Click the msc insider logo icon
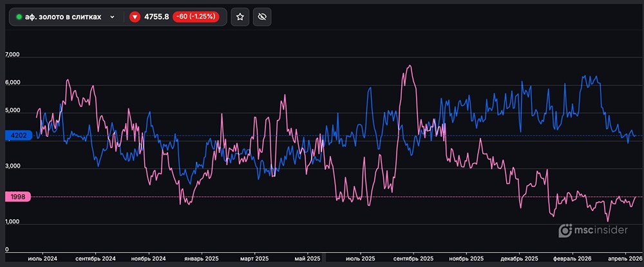Screen dimensions: 644x267 [565, 230]
